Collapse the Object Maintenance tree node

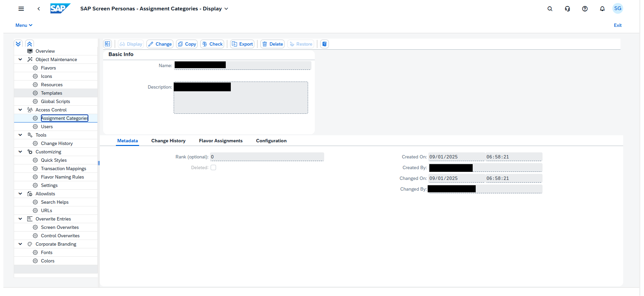[20, 59]
